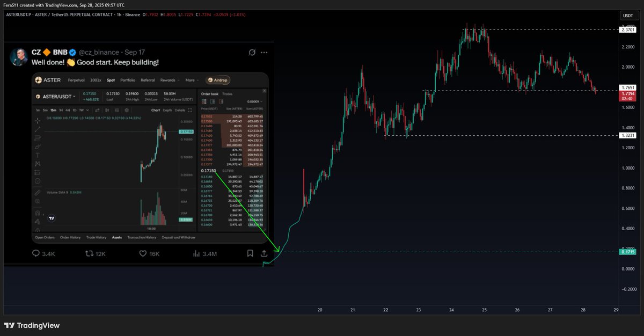Expand the Rewards menu dropdown
The width and height of the screenshot is (644, 336).
point(170,80)
